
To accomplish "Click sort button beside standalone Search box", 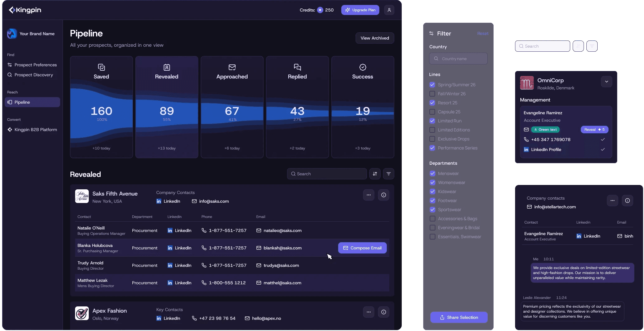I will [x=578, y=46].
